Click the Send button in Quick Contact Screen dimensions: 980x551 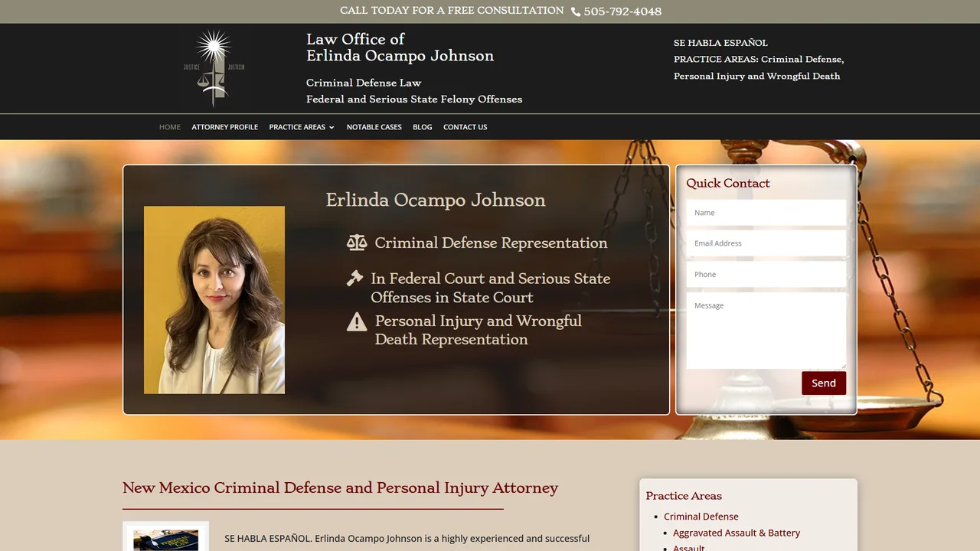coord(824,383)
